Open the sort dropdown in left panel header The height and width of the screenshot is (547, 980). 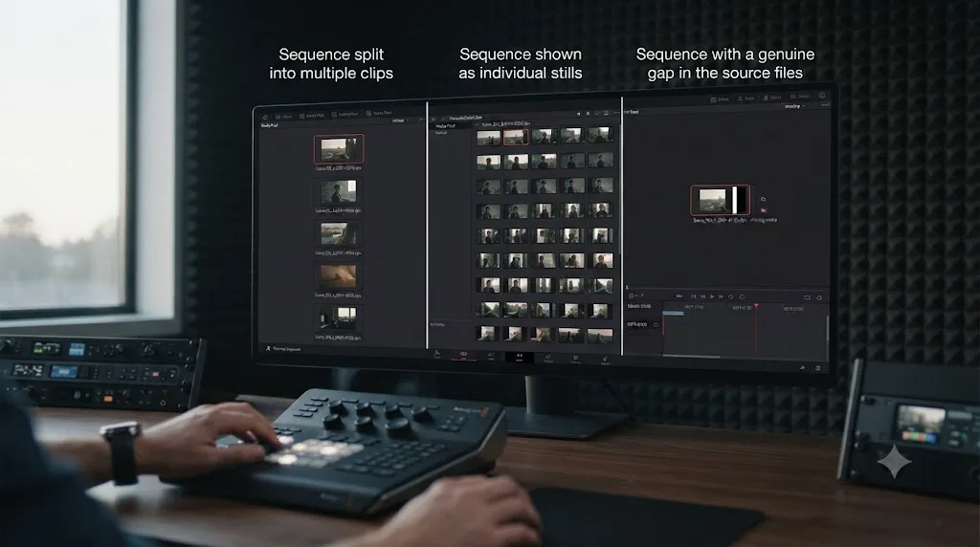pyautogui.click(x=400, y=120)
